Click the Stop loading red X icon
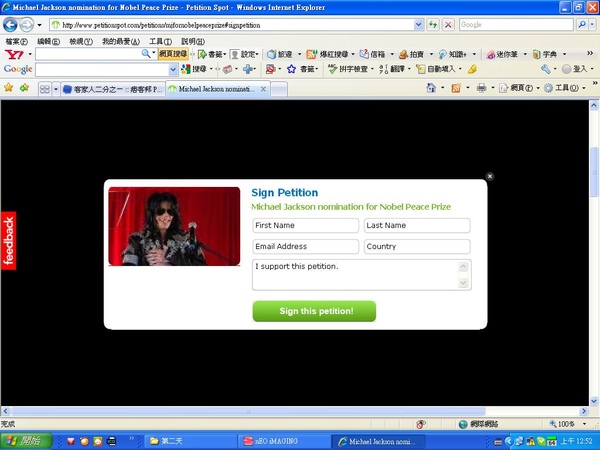Viewport: 600px width, 450px height. click(x=448, y=25)
